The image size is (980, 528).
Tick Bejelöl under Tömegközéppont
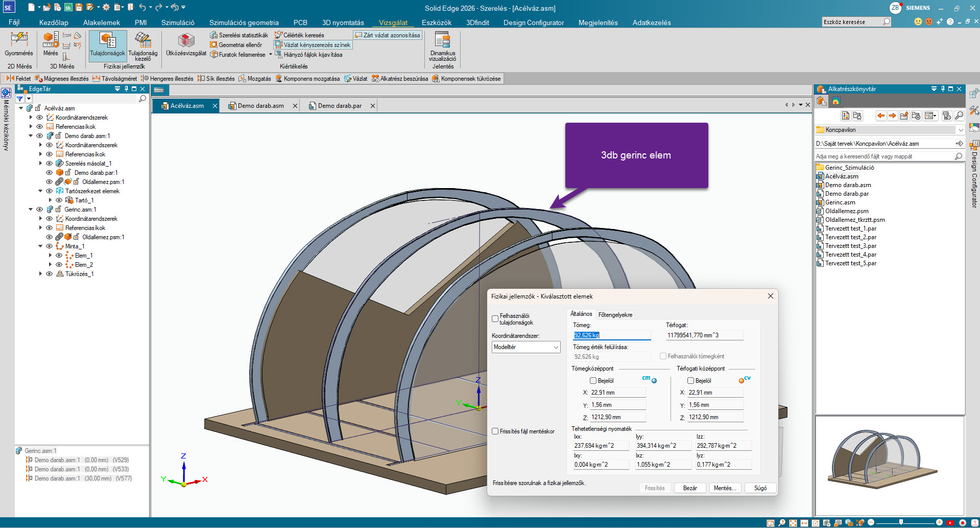pos(593,381)
